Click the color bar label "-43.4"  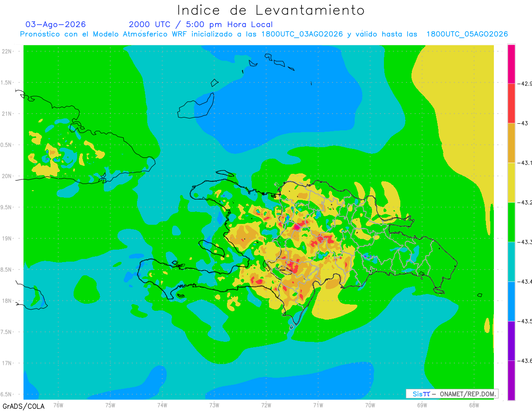524,282
